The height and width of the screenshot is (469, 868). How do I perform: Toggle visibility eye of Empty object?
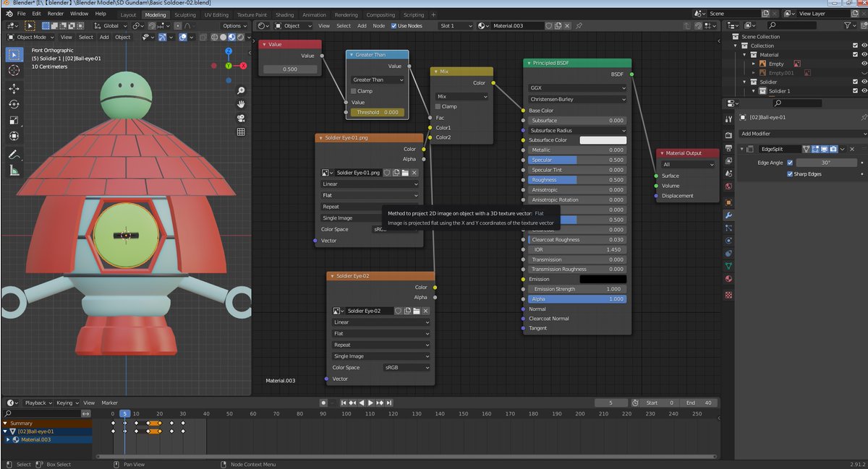(x=864, y=64)
